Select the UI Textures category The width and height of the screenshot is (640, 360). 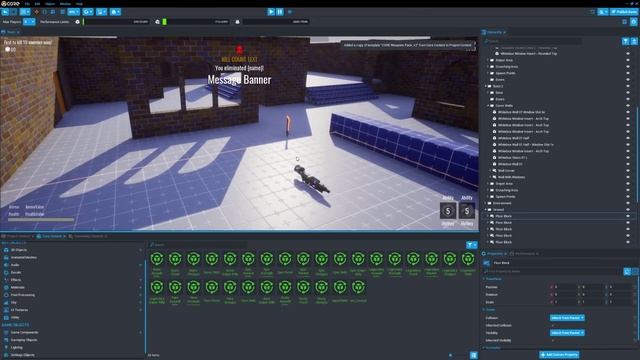click(19, 310)
